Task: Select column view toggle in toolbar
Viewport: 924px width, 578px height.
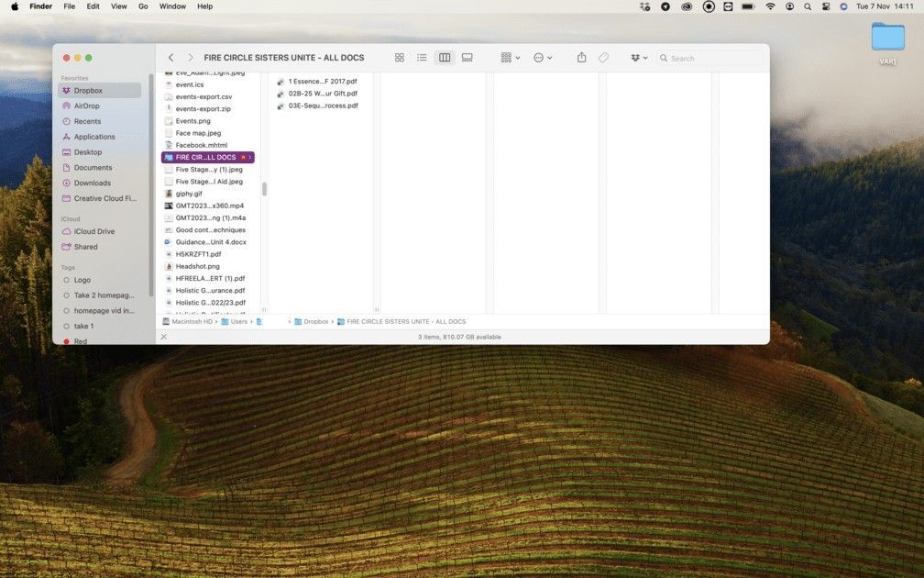Action: click(x=445, y=57)
